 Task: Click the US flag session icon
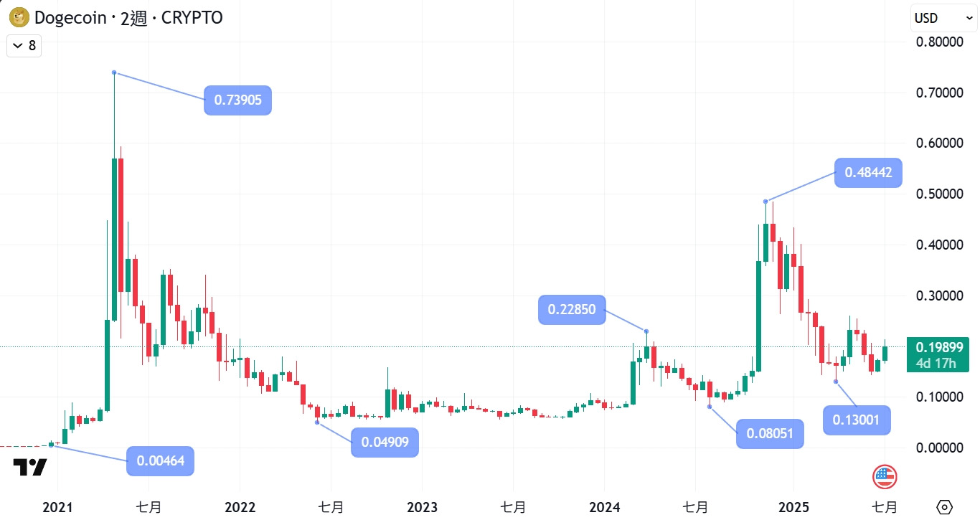pyautogui.click(x=885, y=476)
